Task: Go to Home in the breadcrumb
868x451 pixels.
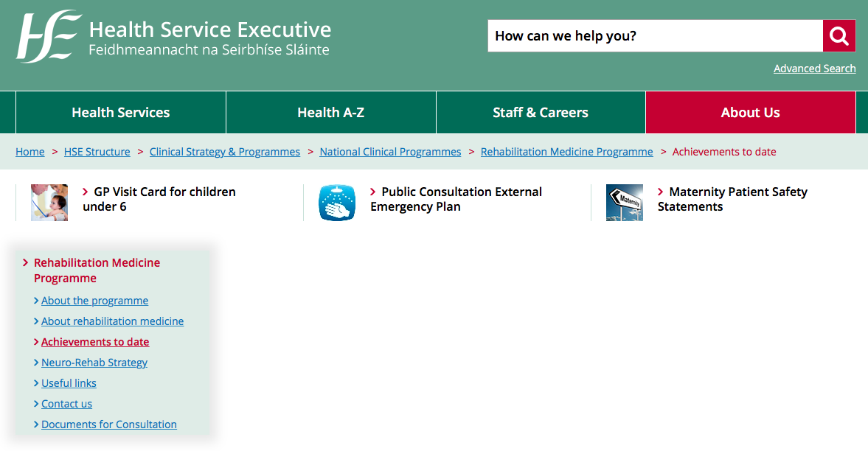Action: (30, 152)
